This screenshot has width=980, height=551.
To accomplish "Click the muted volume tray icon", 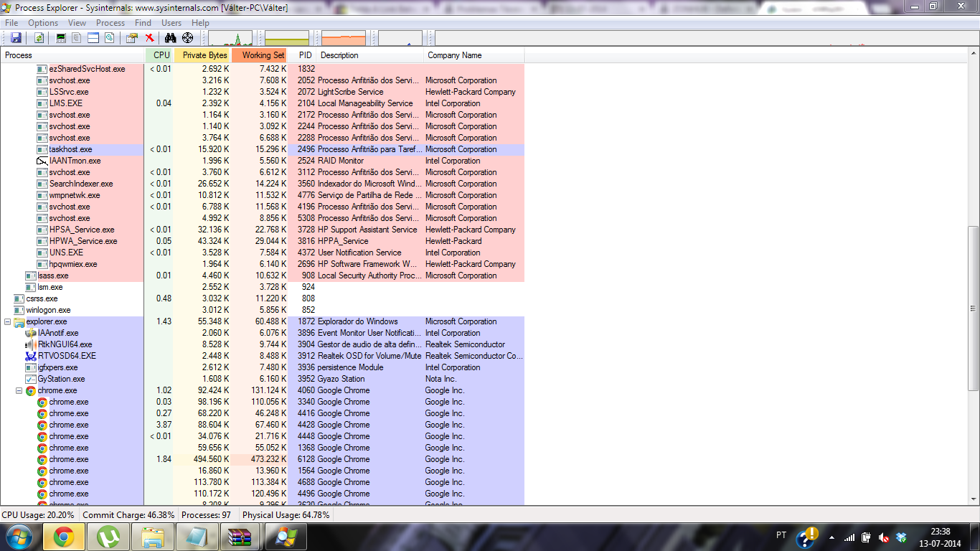I will (x=884, y=537).
